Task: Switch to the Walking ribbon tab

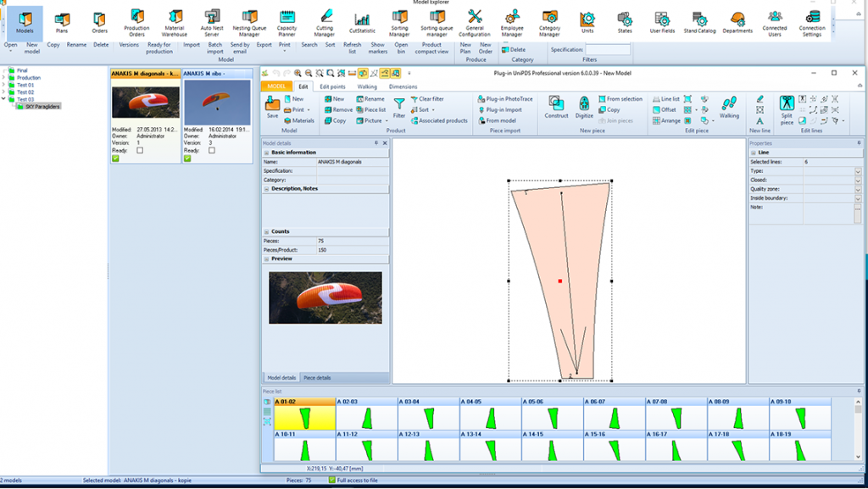Action: tap(366, 86)
